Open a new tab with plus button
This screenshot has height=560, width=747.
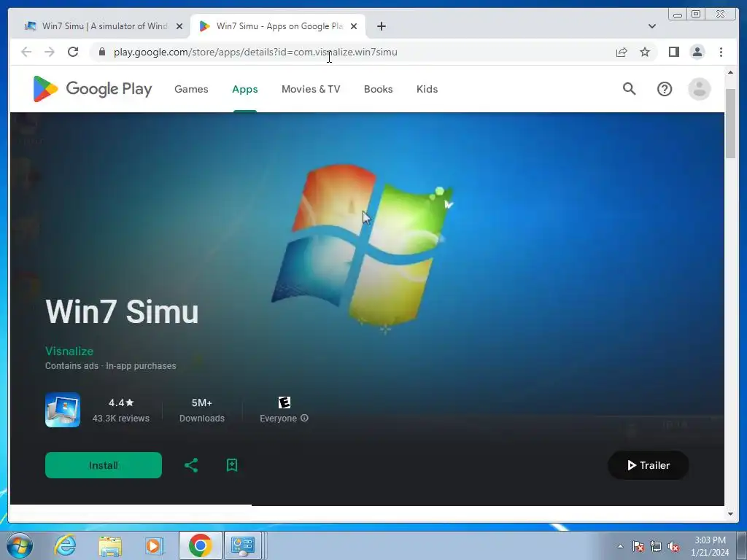tap(381, 26)
